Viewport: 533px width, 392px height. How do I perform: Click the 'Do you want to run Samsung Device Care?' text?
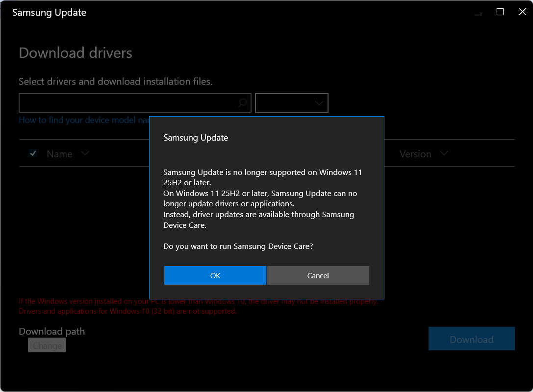click(238, 246)
